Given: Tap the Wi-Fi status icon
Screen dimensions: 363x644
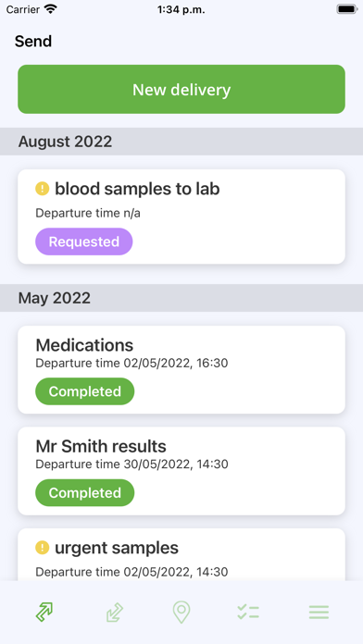Looking at the screenshot, I should coord(51,9).
